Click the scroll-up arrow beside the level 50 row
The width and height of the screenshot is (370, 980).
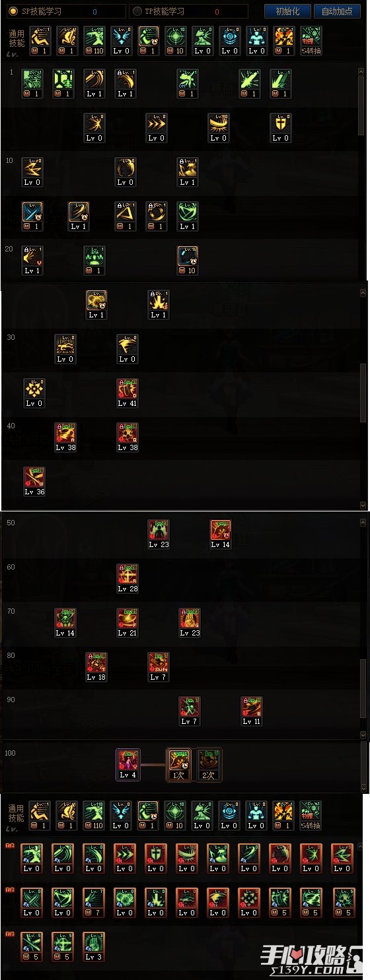tap(363, 523)
